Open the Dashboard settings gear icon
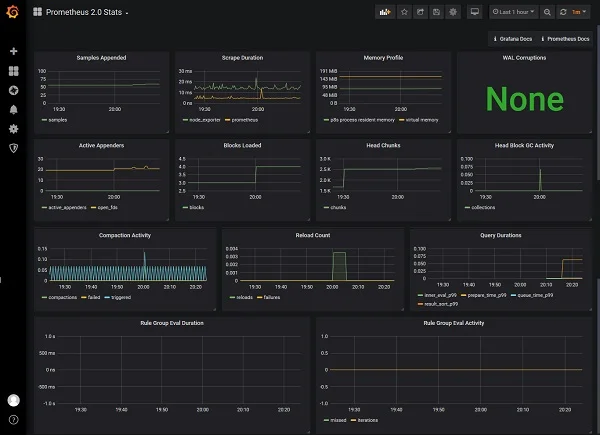 pos(453,12)
